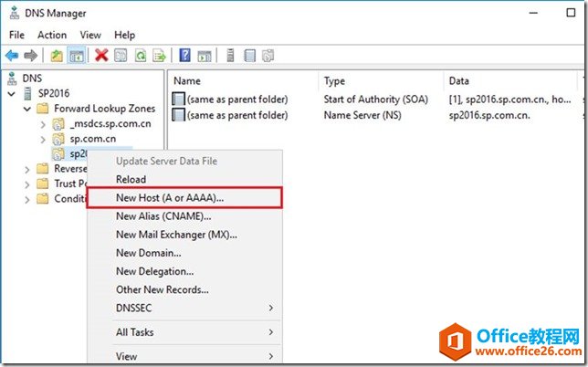Viewport: 588px width, 367px height.
Task: Click the _msdcs.sp.com.cn zone icon
Action: [x=58, y=124]
